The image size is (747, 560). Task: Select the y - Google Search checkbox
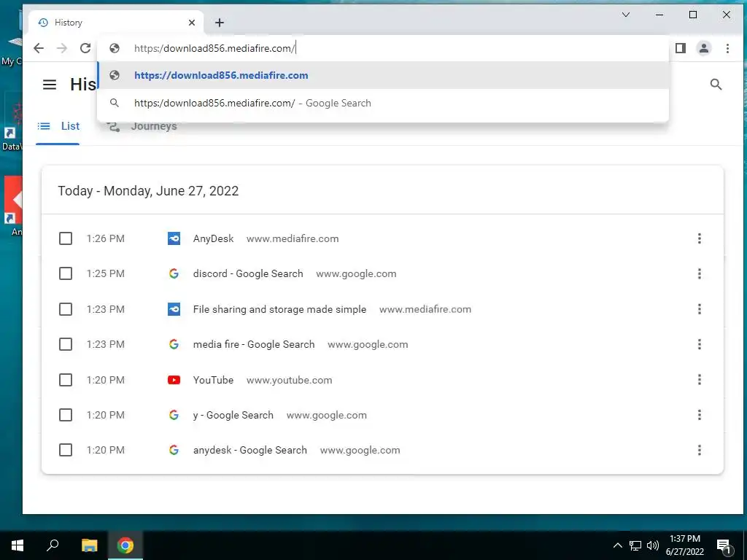[x=65, y=415]
